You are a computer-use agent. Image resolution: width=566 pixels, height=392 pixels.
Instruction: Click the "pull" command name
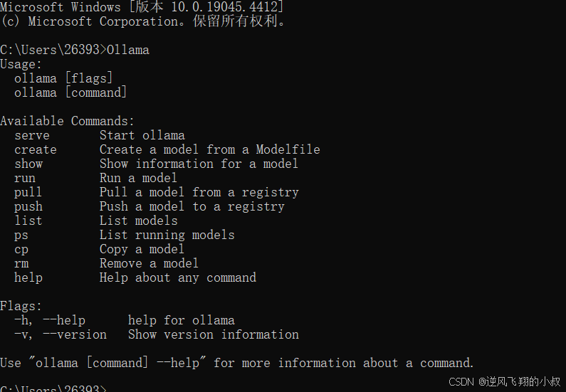pos(28,192)
